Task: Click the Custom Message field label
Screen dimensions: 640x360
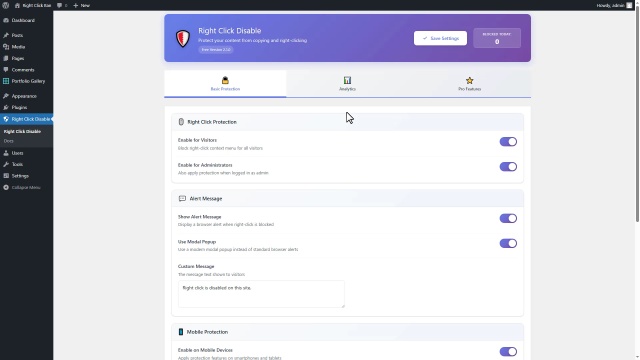Action: (196, 266)
